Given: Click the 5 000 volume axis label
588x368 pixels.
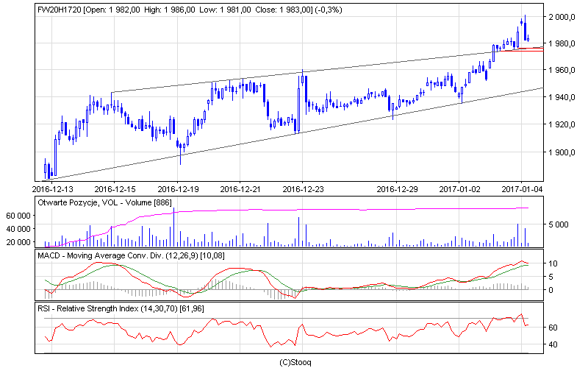Looking at the screenshot, I should [x=559, y=224].
